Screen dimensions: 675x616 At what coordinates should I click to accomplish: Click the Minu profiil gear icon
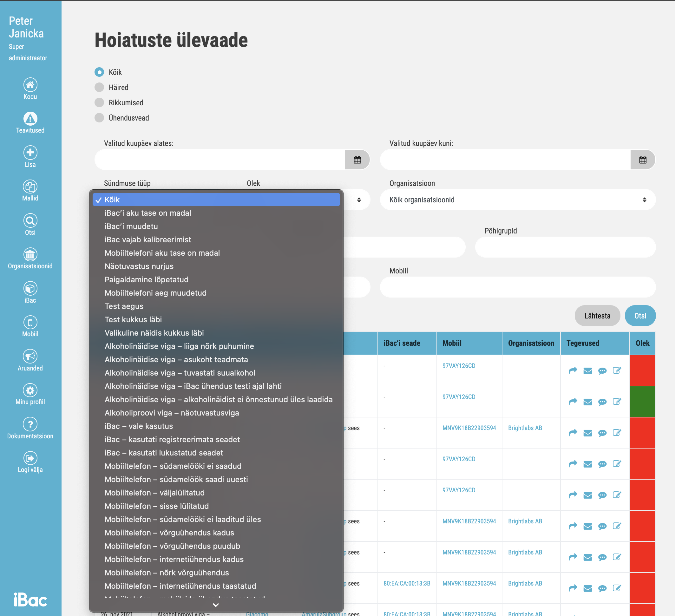(x=30, y=390)
